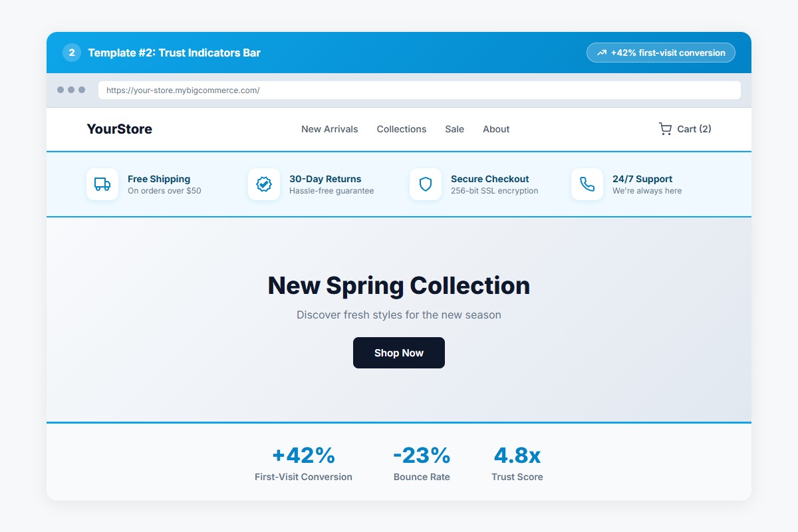The image size is (798, 532).
Task: Click the Secure Checkout shield icon
Action: (426, 184)
